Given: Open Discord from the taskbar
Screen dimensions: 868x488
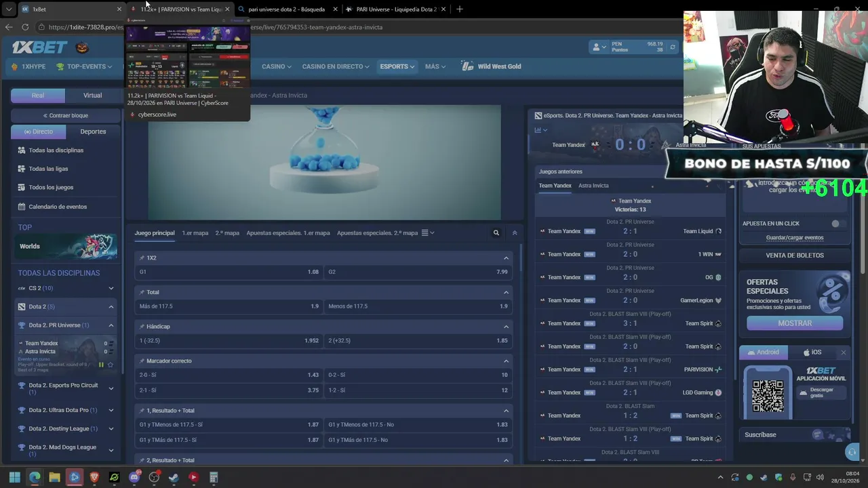Looking at the screenshot, I should click(134, 477).
